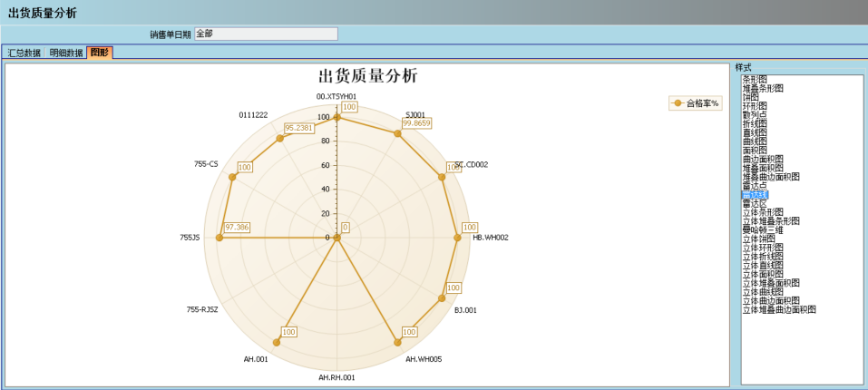Select the 图形 tab
The image size is (868, 390).
tap(99, 53)
